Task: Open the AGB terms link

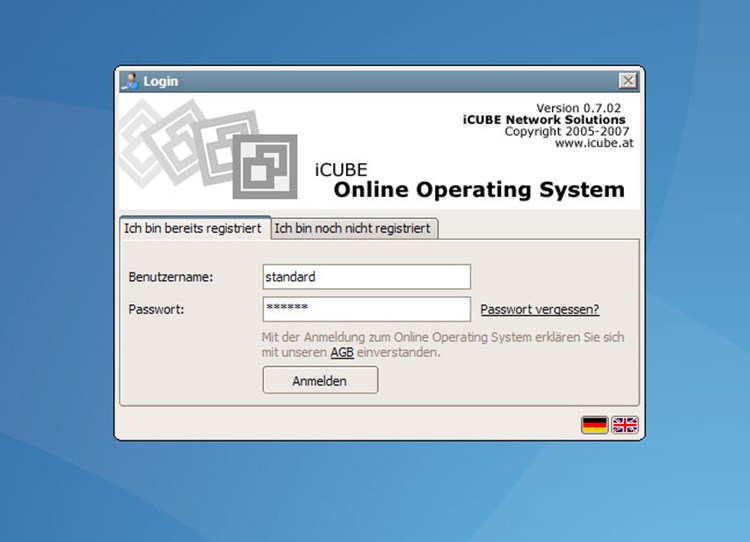Action: pyautogui.click(x=342, y=353)
